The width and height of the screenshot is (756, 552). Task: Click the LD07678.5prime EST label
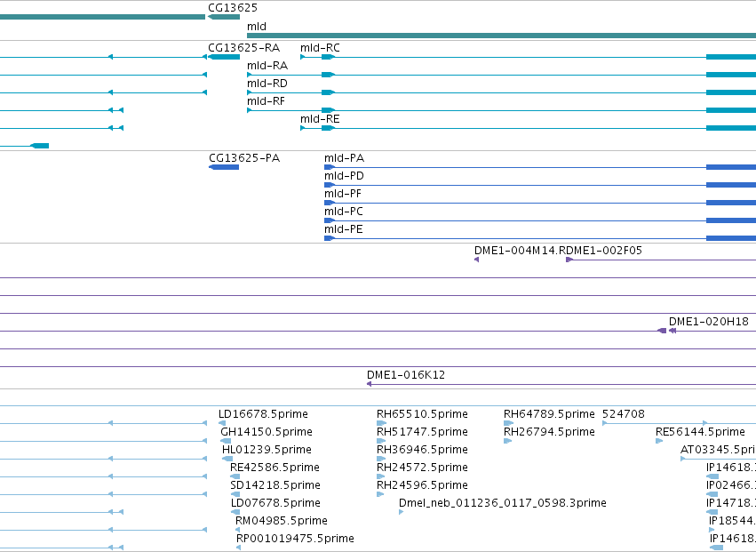point(275,503)
